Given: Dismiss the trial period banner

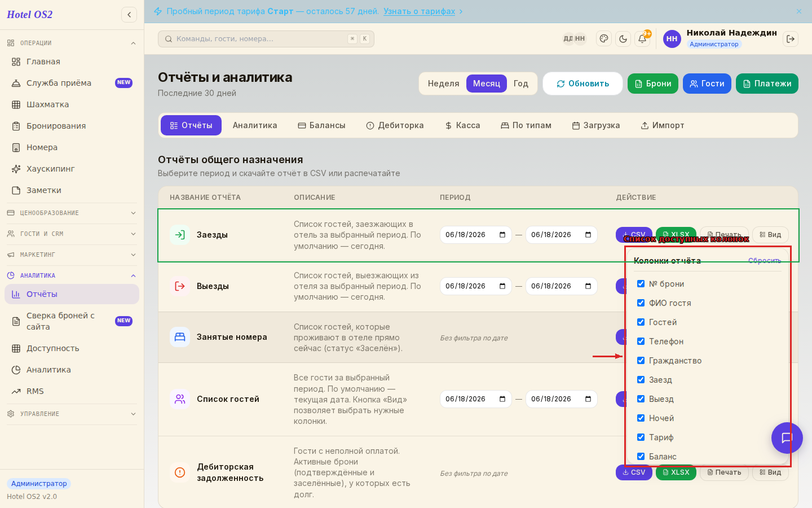Looking at the screenshot, I should 799,11.
